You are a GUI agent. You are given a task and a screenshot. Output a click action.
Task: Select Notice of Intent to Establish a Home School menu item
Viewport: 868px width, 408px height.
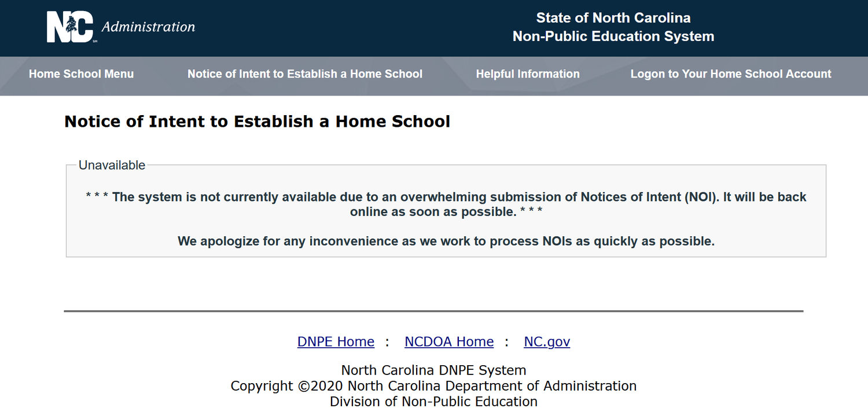pyautogui.click(x=305, y=74)
